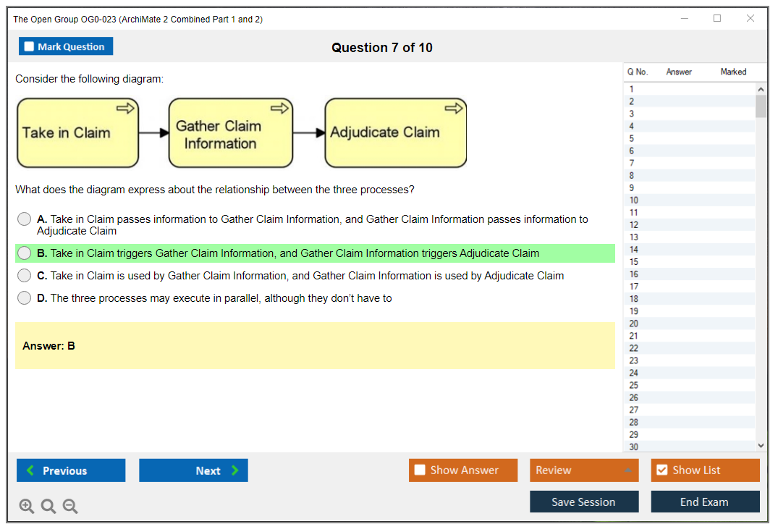778x532 pixels.
Task: Toggle the Mark Question checkbox
Action: [30, 46]
